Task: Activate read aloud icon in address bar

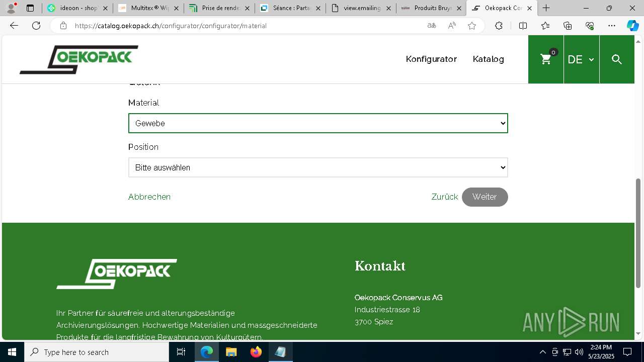Action: [x=452, y=26]
